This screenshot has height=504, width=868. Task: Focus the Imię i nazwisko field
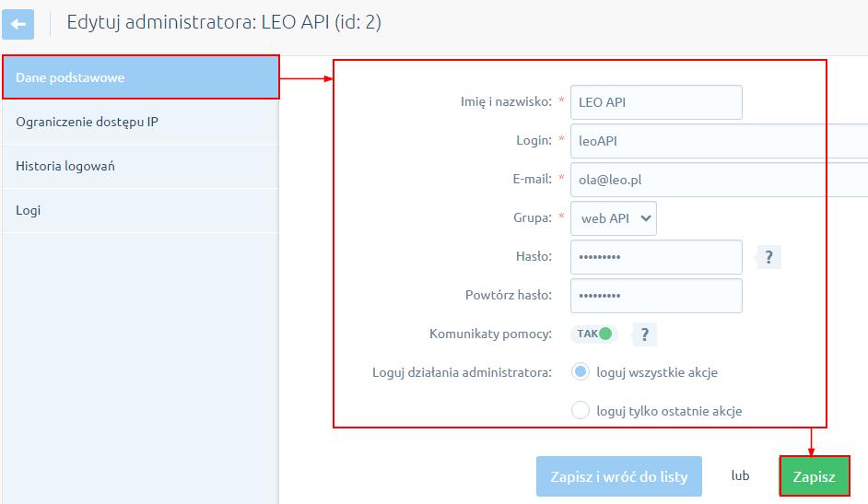click(x=657, y=102)
